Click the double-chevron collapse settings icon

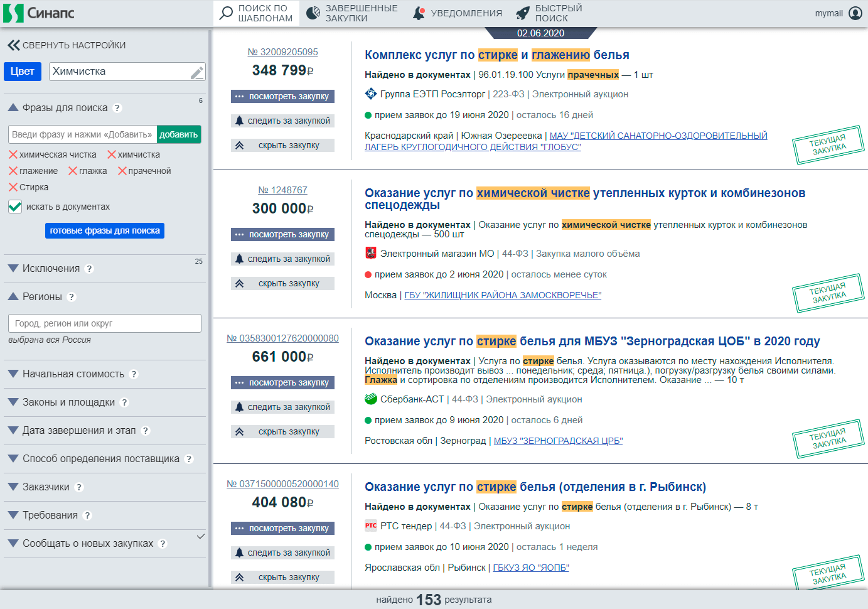(x=13, y=45)
